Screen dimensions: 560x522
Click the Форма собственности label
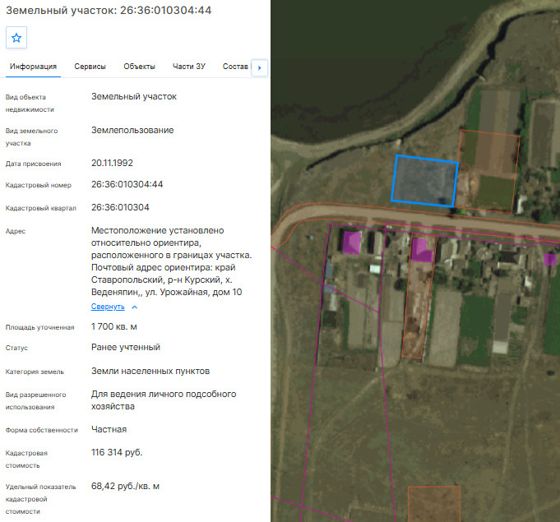[41, 430]
